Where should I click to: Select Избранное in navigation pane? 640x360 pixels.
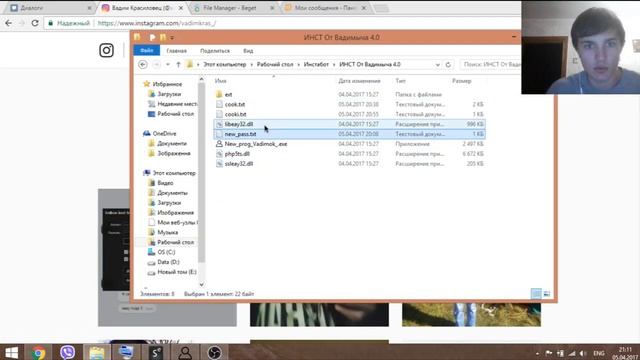(x=167, y=84)
